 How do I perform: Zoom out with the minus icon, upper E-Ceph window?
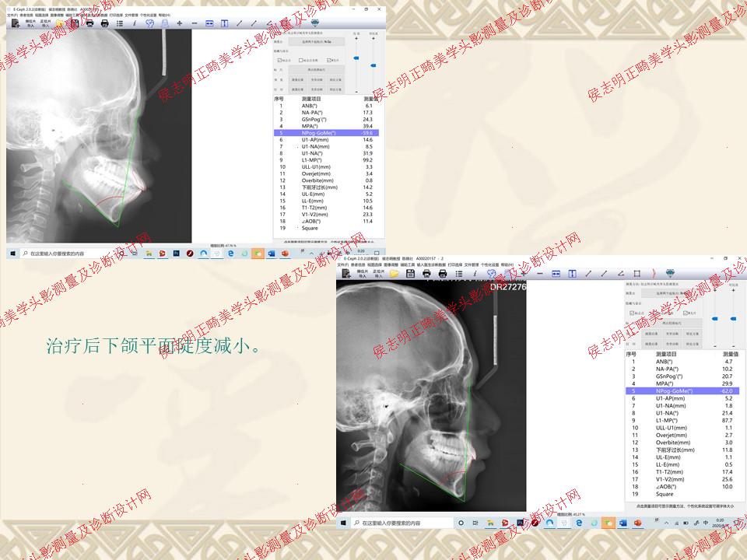click(195, 23)
